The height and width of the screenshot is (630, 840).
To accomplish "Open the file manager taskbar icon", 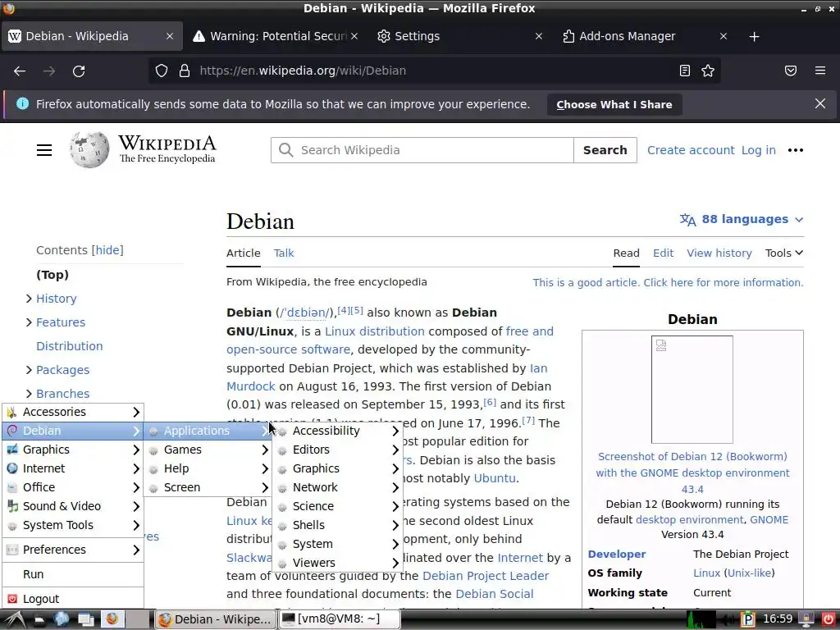I will [39, 619].
